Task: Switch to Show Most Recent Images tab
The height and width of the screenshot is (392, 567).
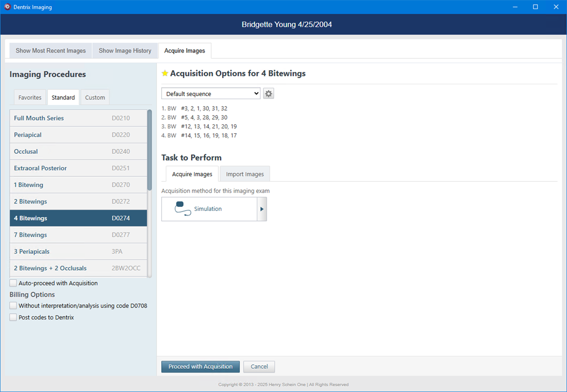Action: [50, 50]
